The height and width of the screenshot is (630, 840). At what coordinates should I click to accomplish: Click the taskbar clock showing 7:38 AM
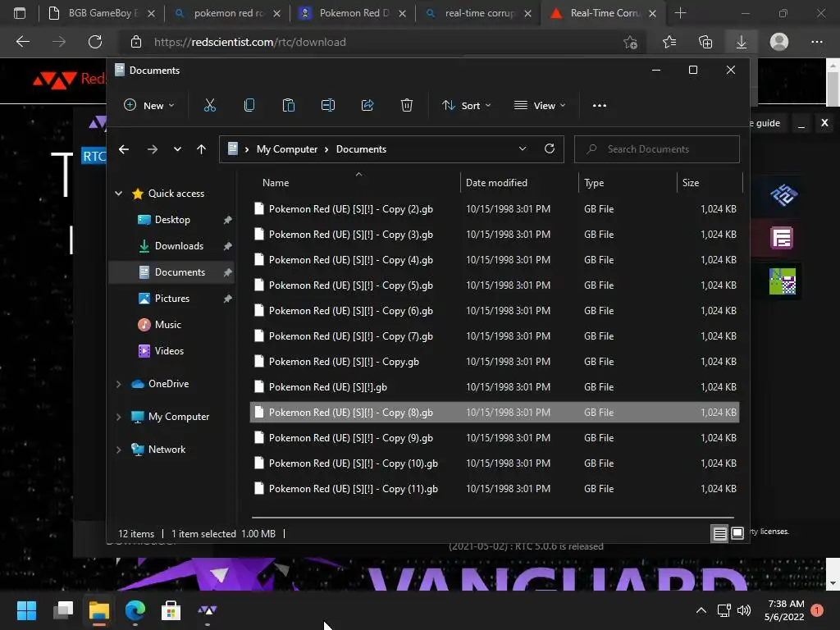[x=784, y=610]
